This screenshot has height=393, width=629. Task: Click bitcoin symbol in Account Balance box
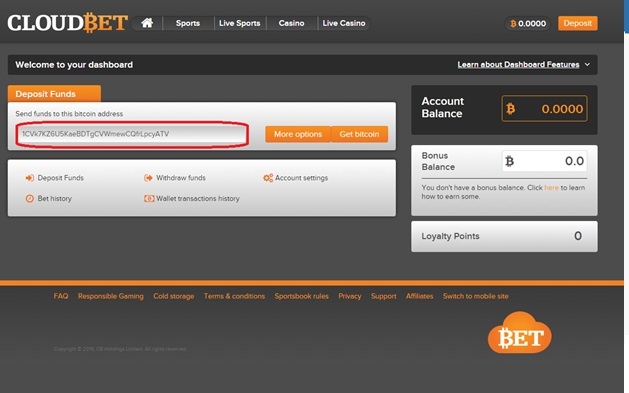(x=510, y=109)
